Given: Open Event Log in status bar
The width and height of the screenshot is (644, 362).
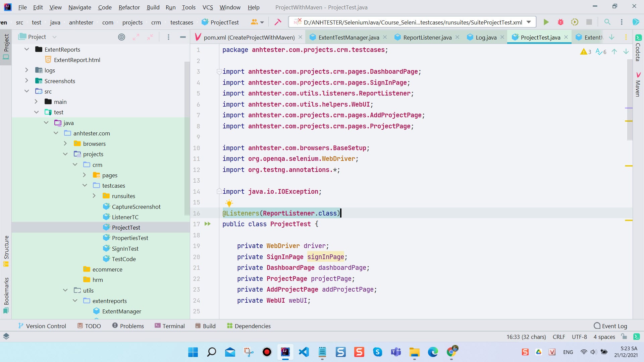Looking at the screenshot, I should pyautogui.click(x=610, y=326).
